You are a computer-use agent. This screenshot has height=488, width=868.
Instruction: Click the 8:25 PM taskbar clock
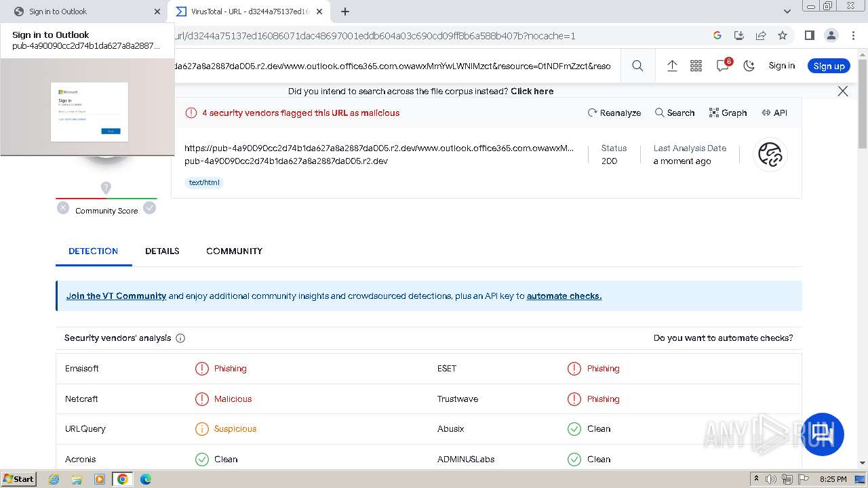click(x=833, y=479)
